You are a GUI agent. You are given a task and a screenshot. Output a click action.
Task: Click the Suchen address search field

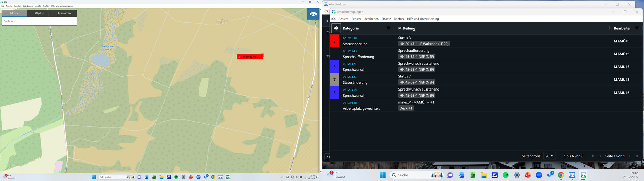click(39, 21)
